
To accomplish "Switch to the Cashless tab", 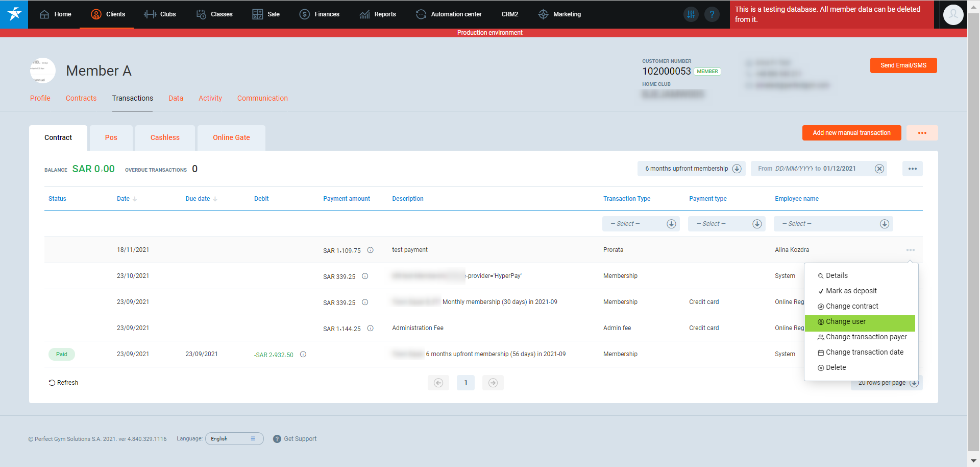I will [165, 138].
